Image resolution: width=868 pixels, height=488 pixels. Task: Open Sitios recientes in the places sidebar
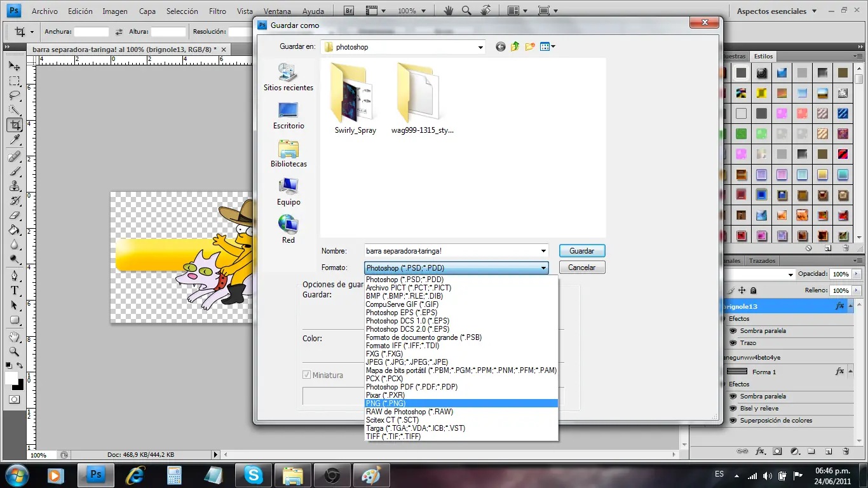pyautogui.click(x=288, y=77)
